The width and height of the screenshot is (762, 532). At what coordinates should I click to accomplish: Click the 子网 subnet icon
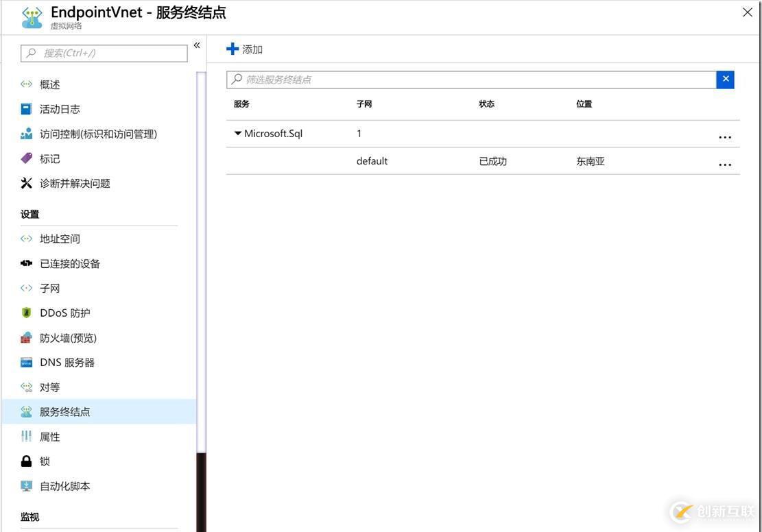[x=26, y=288]
